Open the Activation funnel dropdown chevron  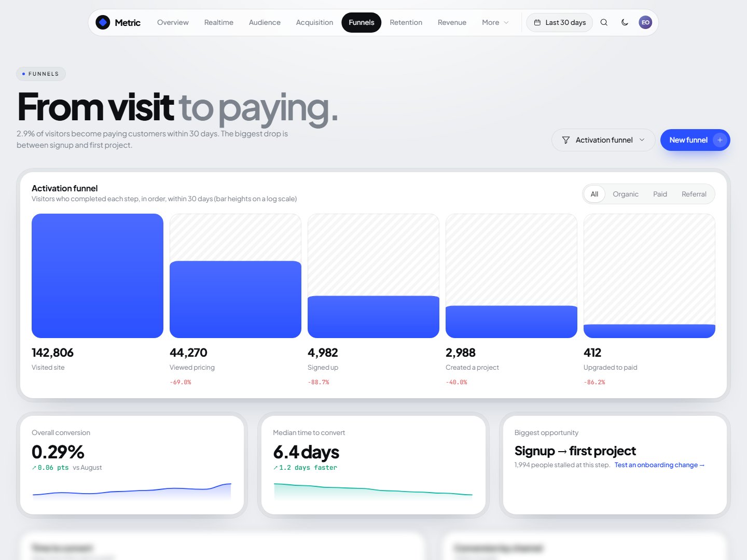pyautogui.click(x=642, y=140)
